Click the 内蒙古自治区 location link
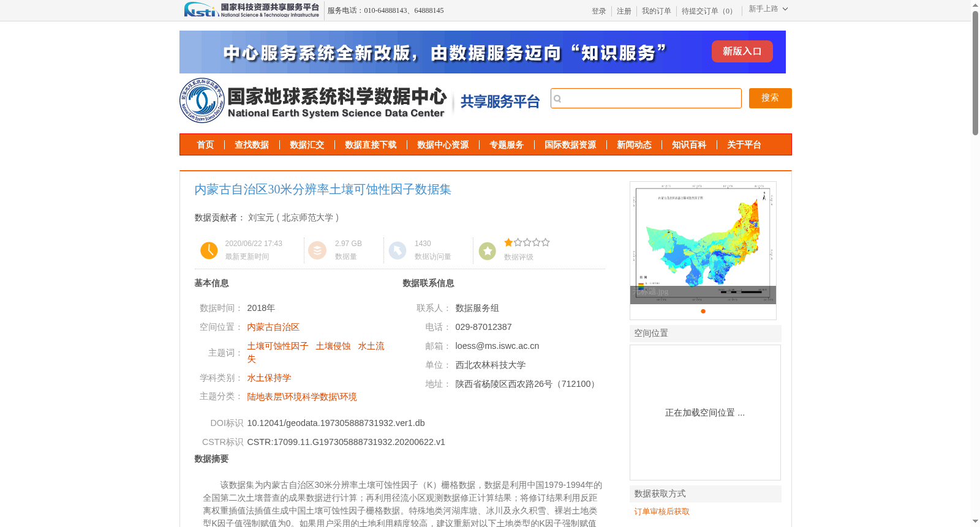Image resolution: width=980 pixels, height=527 pixels. click(x=273, y=327)
